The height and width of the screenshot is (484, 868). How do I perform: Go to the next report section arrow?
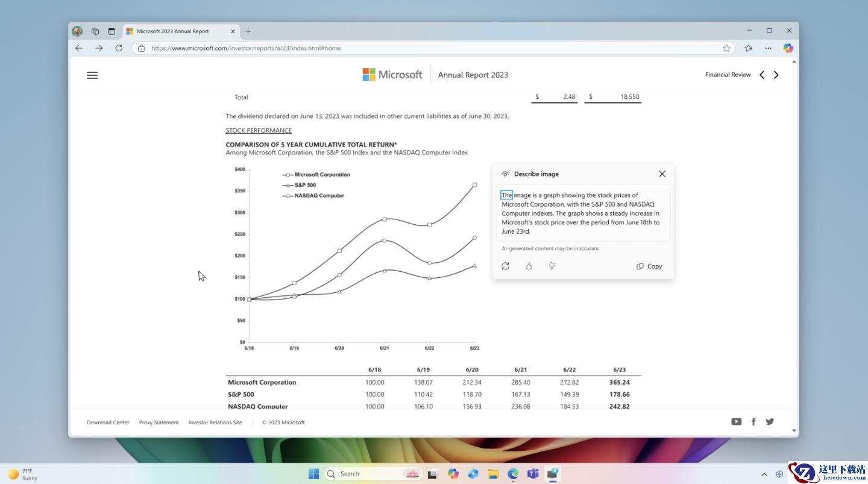point(776,75)
